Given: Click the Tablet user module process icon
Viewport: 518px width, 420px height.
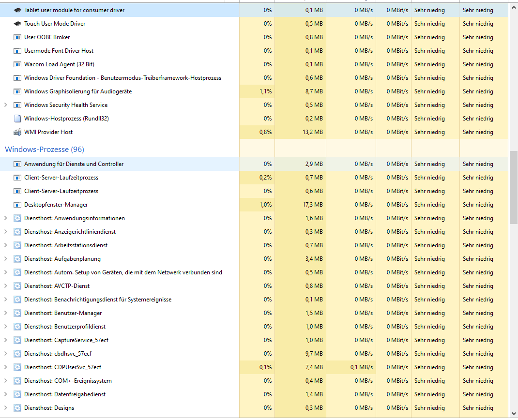Looking at the screenshot, I should tap(17, 10).
